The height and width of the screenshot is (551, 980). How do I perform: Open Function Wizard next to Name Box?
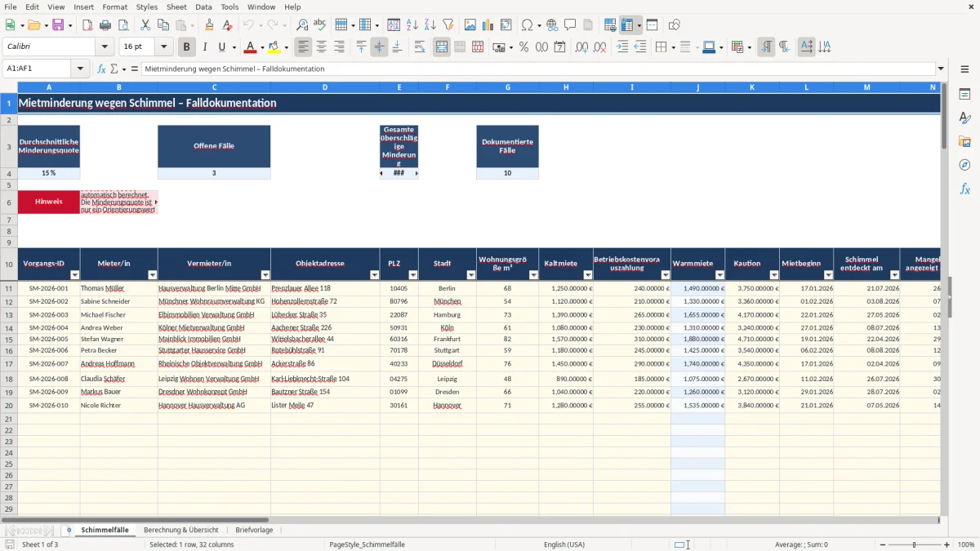[101, 69]
